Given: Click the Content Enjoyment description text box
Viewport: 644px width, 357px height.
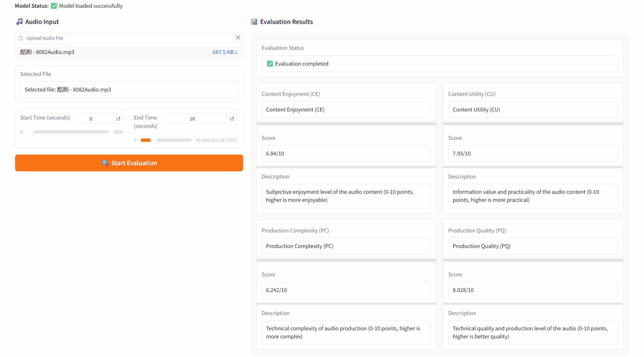Looking at the screenshot, I should pos(346,196).
